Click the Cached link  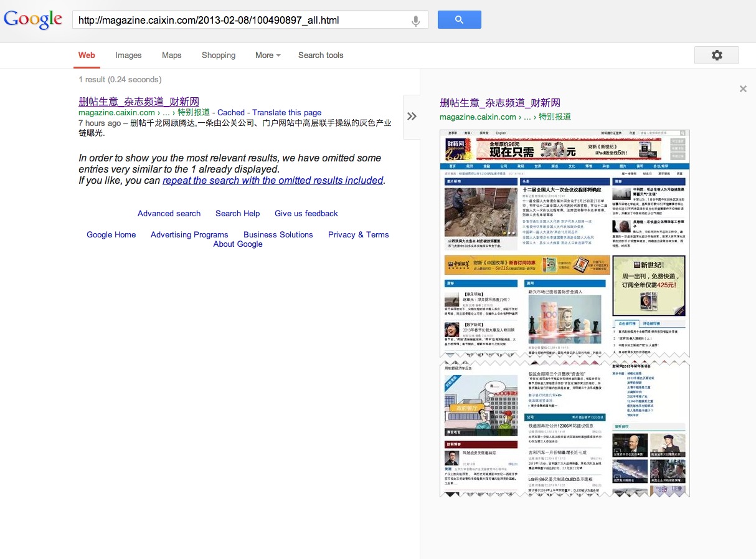tap(231, 113)
